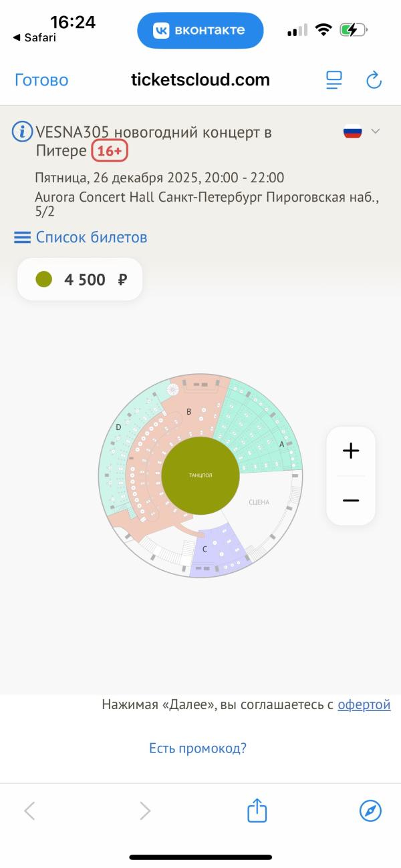Screen dimensions: 401x868
Task: Tap the Russian flag language selector
Action: pyautogui.click(x=353, y=132)
